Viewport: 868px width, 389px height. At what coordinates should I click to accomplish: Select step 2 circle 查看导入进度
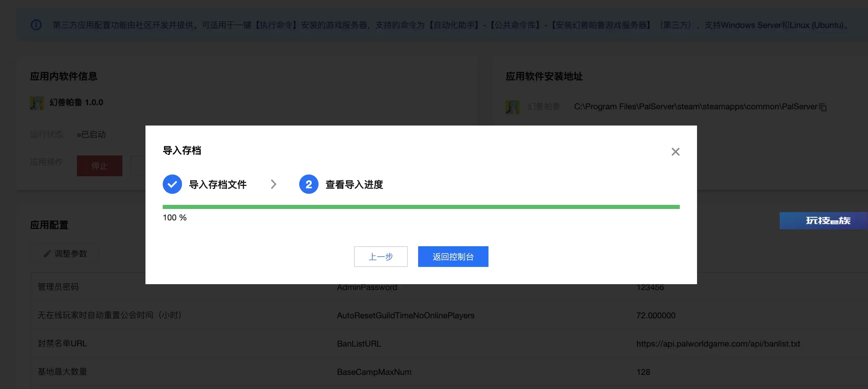coord(309,184)
